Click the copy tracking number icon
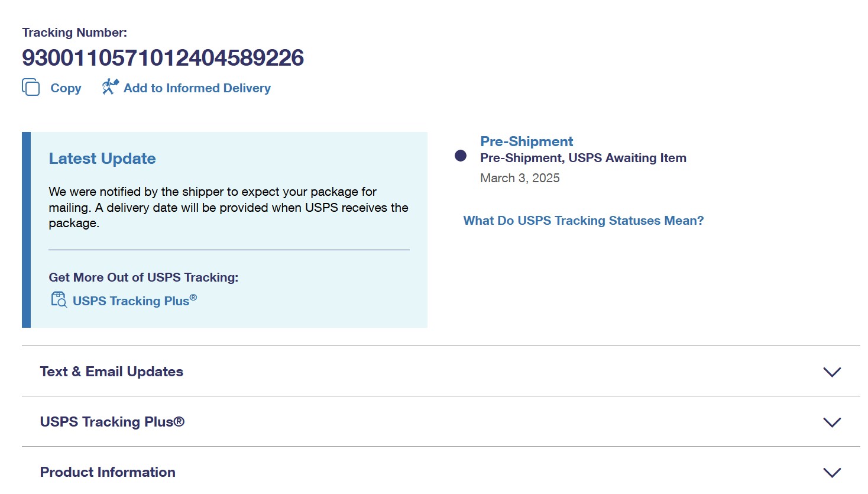 pyautogui.click(x=31, y=88)
